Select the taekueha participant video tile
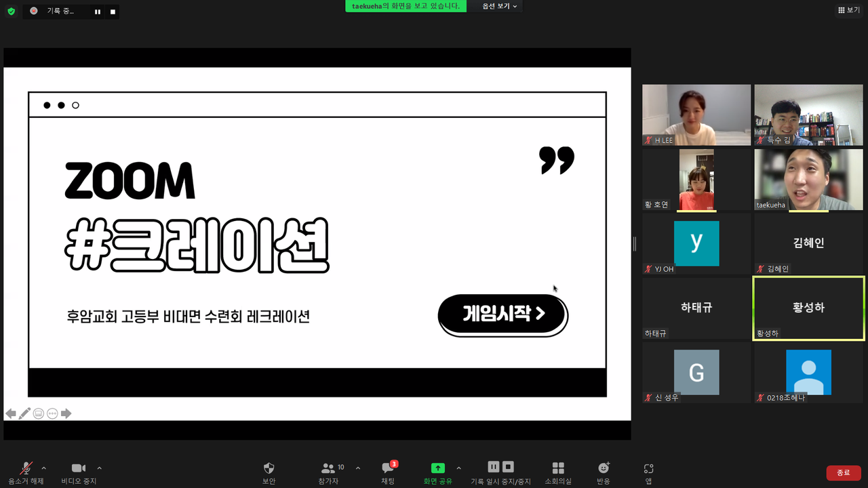The height and width of the screenshot is (488, 868). pyautogui.click(x=808, y=180)
